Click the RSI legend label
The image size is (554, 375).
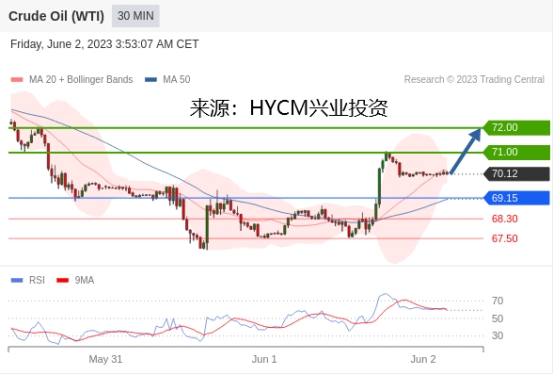pos(37,281)
